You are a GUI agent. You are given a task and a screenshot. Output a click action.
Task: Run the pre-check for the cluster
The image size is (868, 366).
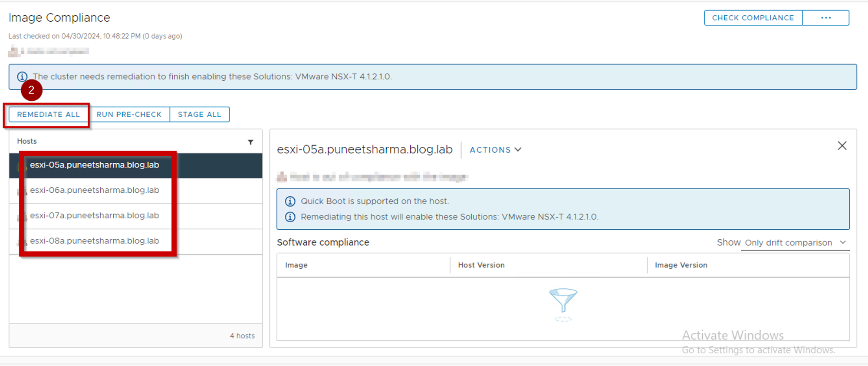coord(129,115)
